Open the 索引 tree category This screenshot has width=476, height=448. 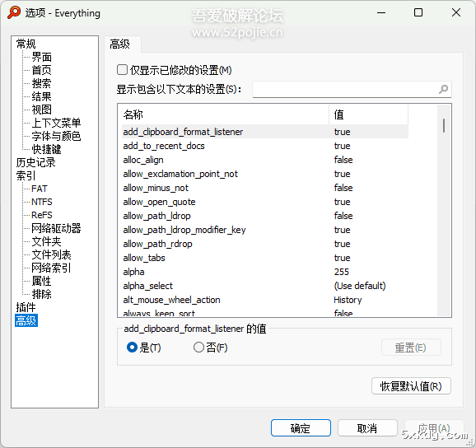tap(26, 175)
